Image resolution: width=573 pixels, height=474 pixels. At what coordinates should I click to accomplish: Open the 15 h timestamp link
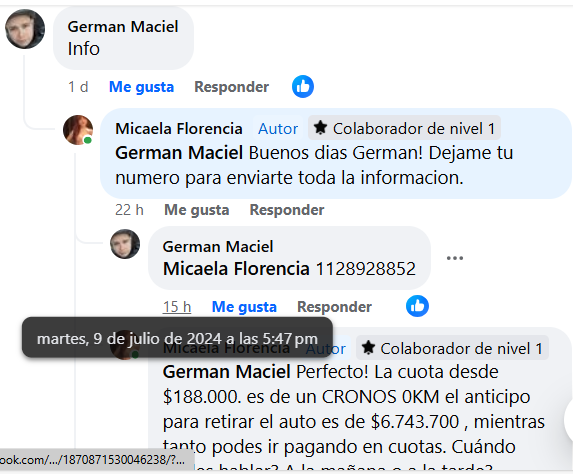tap(177, 307)
